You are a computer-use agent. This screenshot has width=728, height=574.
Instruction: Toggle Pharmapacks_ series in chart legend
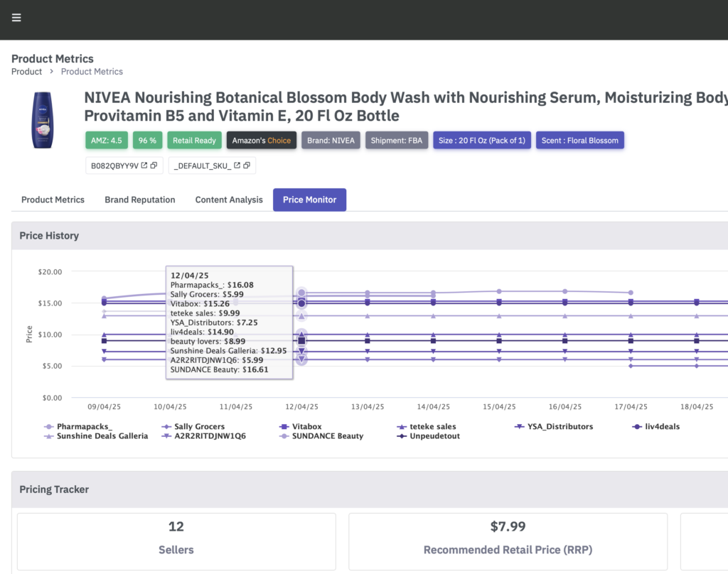(x=78, y=426)
